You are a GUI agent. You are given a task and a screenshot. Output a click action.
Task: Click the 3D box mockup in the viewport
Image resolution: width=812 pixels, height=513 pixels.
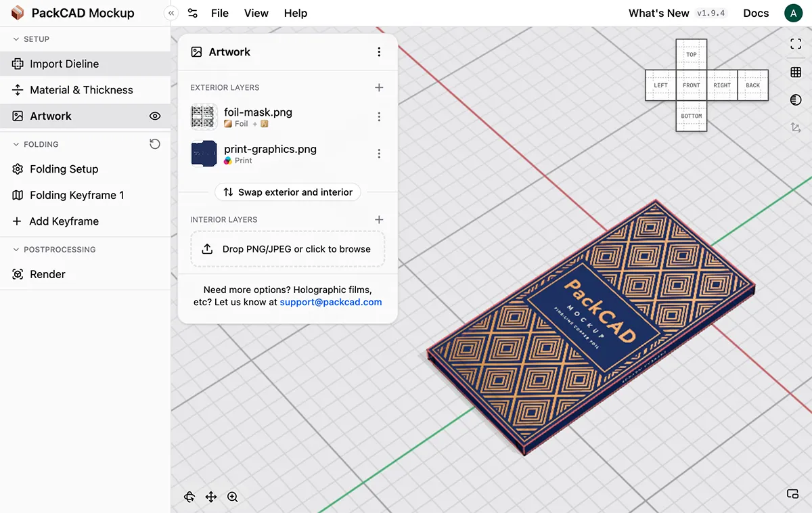pos(592,328)
